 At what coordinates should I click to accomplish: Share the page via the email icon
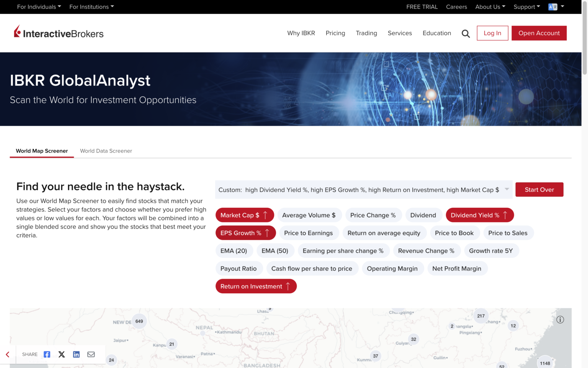click(91, 354)
